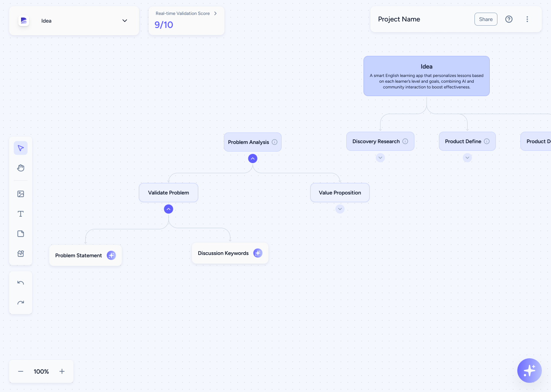551x392 pixels.
Task: Click the undo arrow
Action: point(21,283)
